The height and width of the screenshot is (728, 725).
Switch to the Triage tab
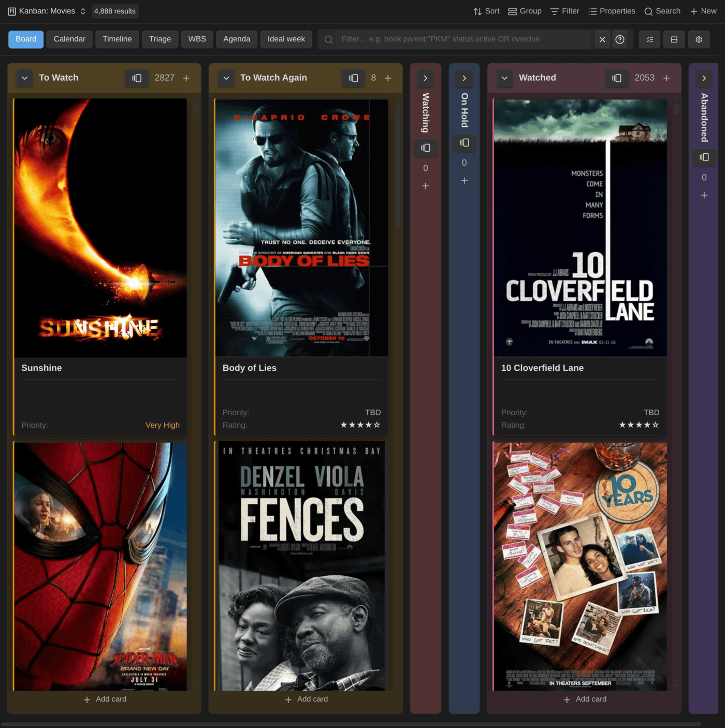point(160,39)
